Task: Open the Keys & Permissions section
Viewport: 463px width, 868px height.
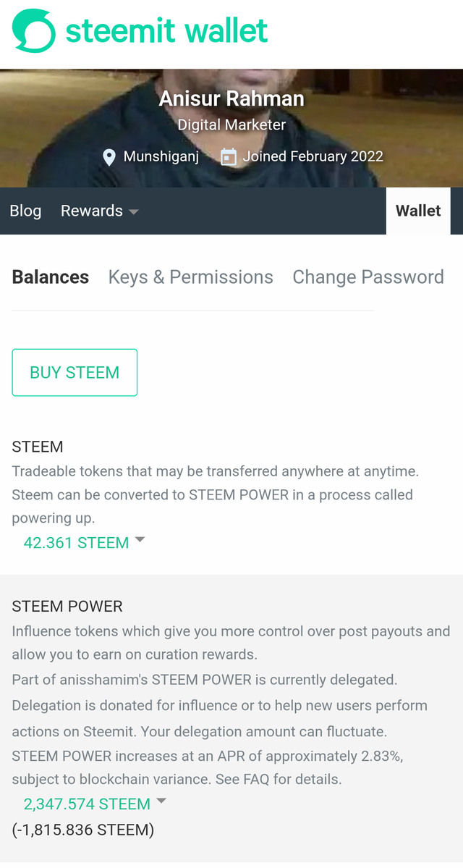Action: point(190,277)
